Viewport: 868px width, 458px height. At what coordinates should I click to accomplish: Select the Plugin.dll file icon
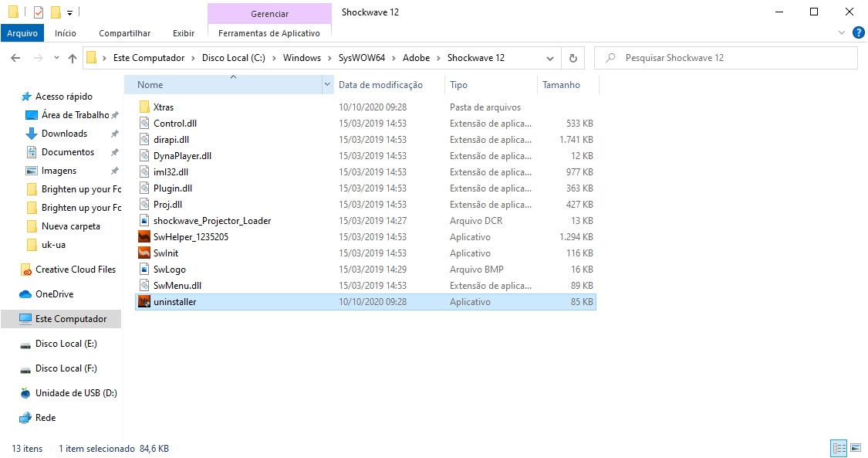(144, 188)
